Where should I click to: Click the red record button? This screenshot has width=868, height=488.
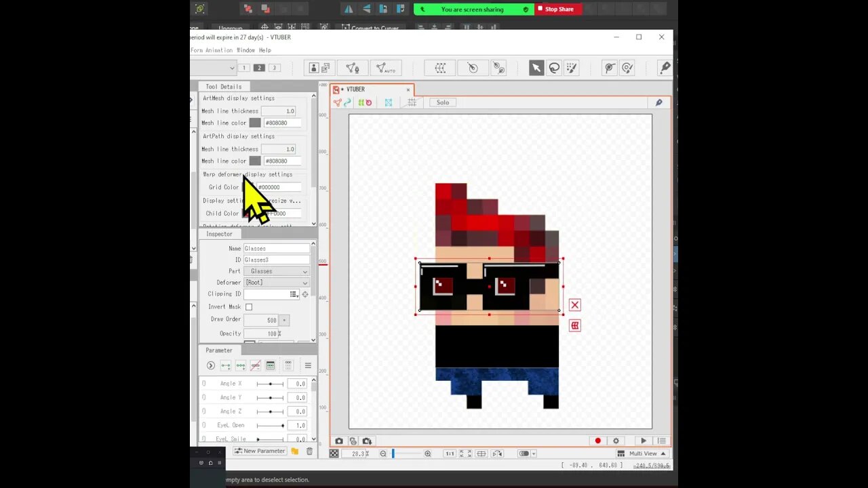point(597,441)
